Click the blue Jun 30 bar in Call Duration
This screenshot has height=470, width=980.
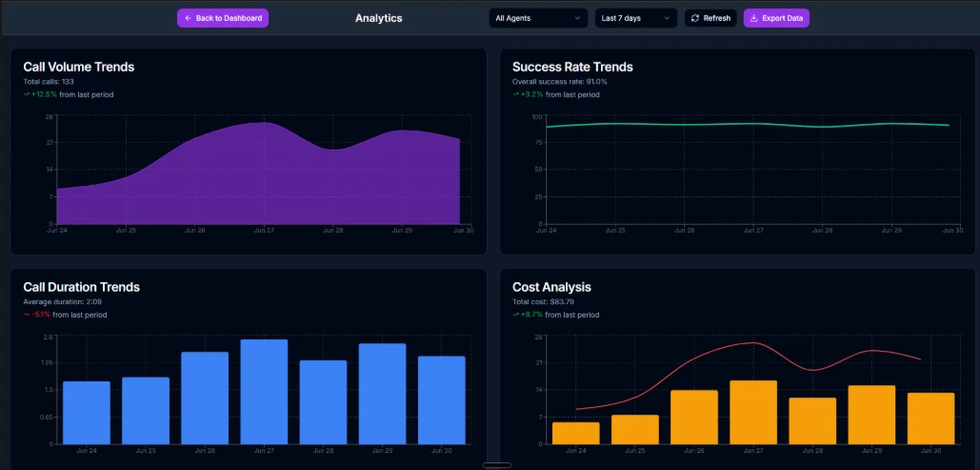(442, 399)
